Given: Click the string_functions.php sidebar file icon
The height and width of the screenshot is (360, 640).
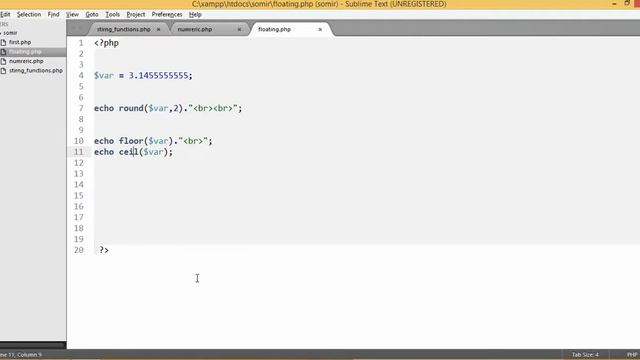Looking at the screenshot, I should click(x=3, y=71).
